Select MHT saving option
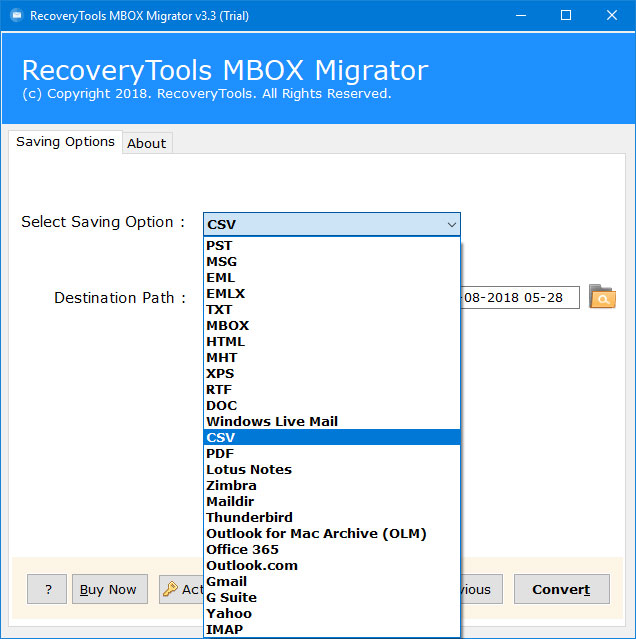 (x=332, y=357)
